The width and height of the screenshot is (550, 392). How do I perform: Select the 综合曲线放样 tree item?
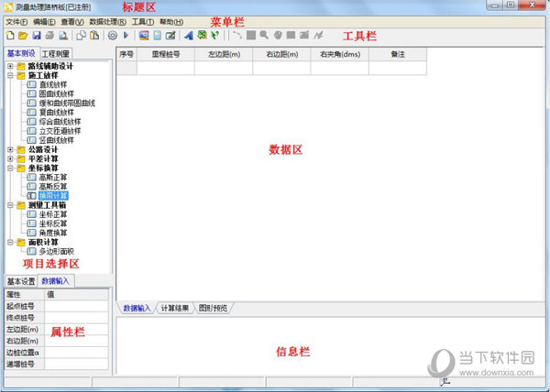click(60, 122)
